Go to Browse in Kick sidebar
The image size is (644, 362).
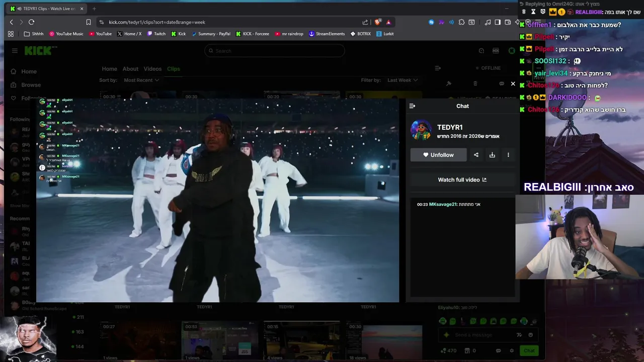coord(26,85)
